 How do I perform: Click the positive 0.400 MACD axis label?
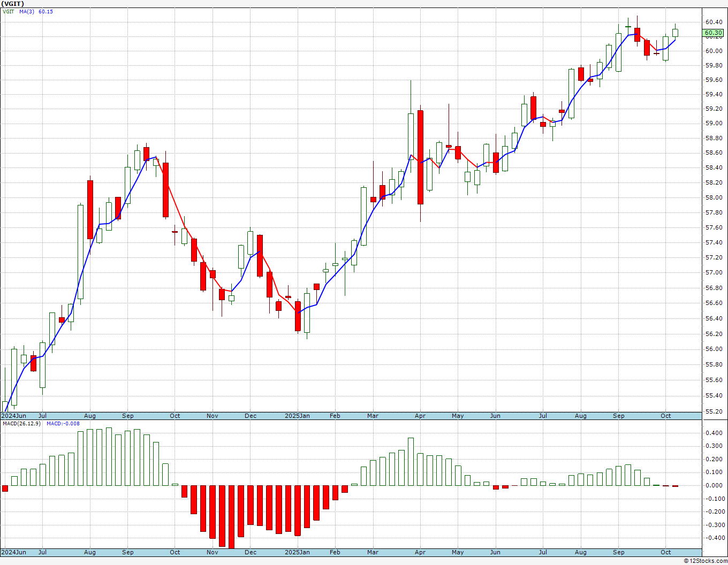[714, 433]
